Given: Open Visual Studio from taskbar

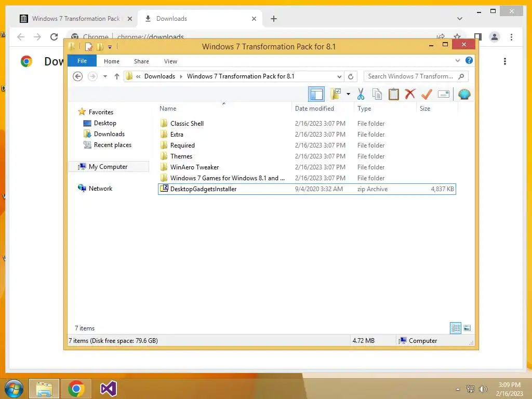Looking at the screenshot, I should (109, 389).
